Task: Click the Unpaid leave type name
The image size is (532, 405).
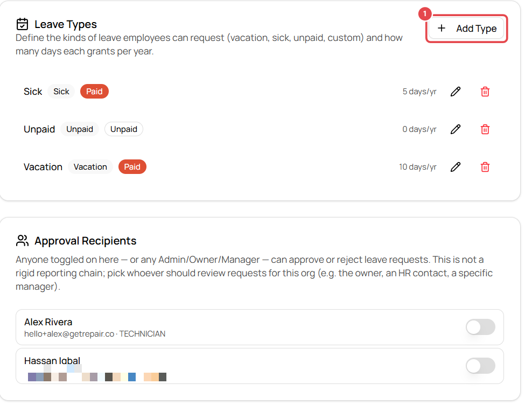Action: pyautogui.click(x=39, y=129)
